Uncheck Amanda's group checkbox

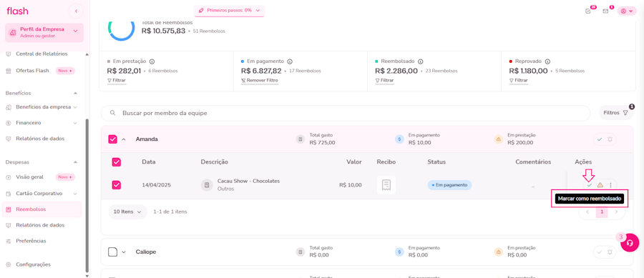(113, 139)
